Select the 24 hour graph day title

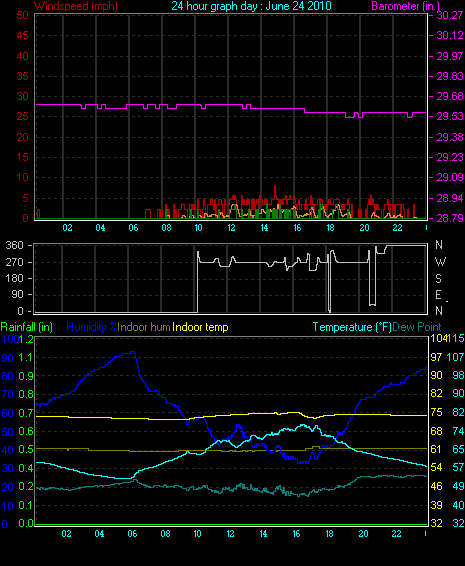pos(251,6)
